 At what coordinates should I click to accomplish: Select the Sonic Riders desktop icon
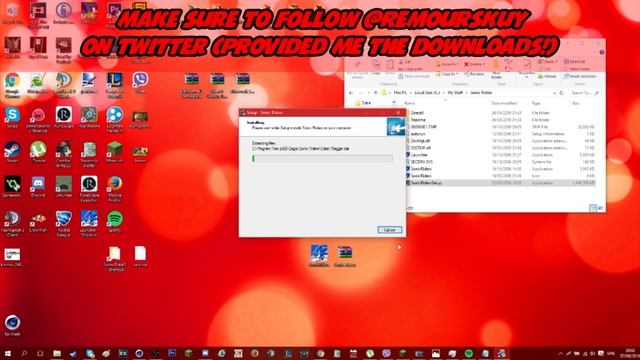pyautogui.click(x=319, y=256)
